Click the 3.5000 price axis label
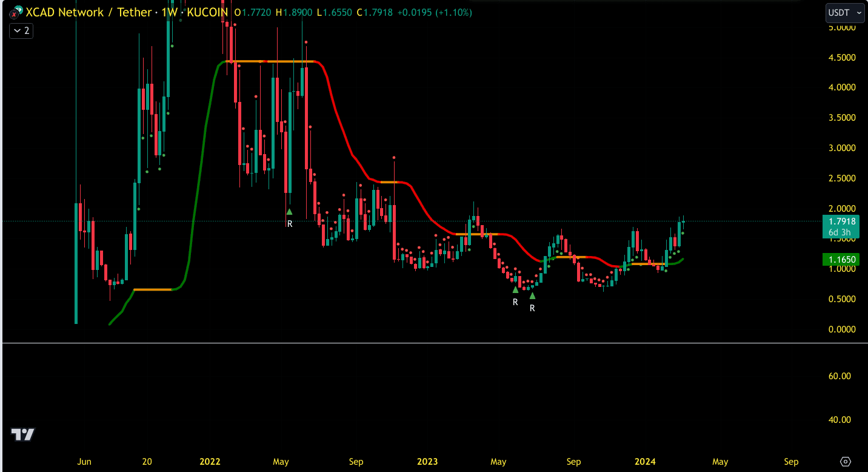The image size is (868, 472). click(x=841, y=118)
